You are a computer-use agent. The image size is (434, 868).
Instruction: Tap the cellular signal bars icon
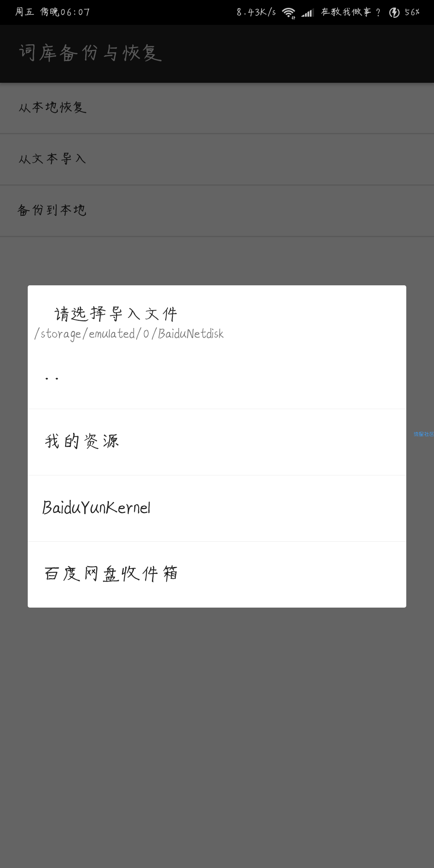(307, 13)
